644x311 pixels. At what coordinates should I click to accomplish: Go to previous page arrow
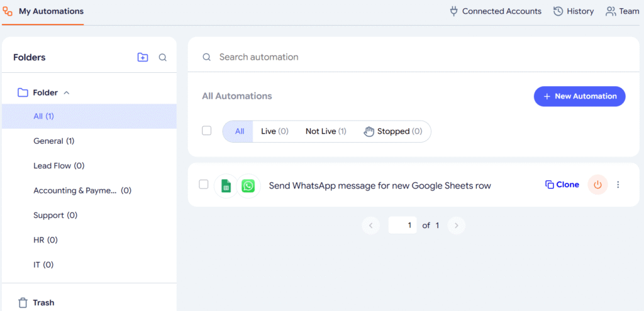click(x=371, y=226)
